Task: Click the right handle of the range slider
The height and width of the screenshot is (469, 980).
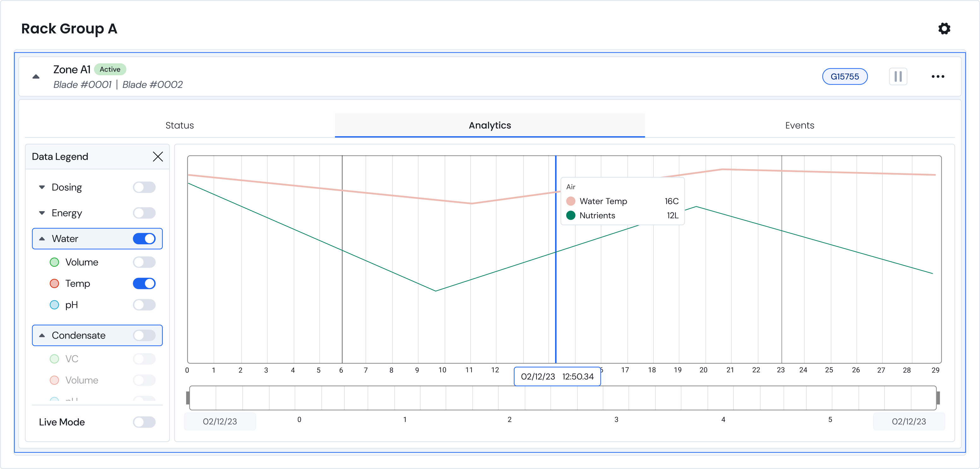Action: [x=938, y=398]
